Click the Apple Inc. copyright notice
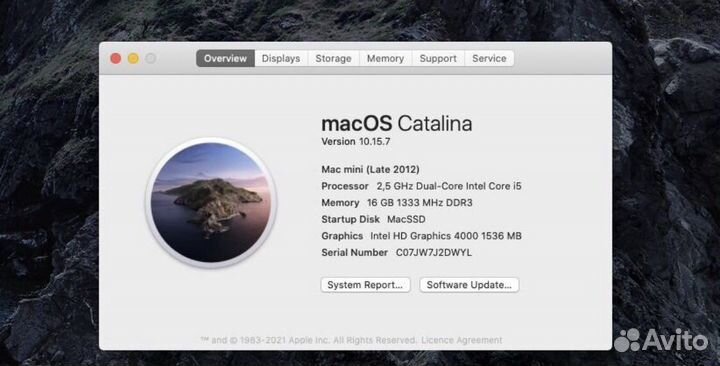 (x=309, y=340)
